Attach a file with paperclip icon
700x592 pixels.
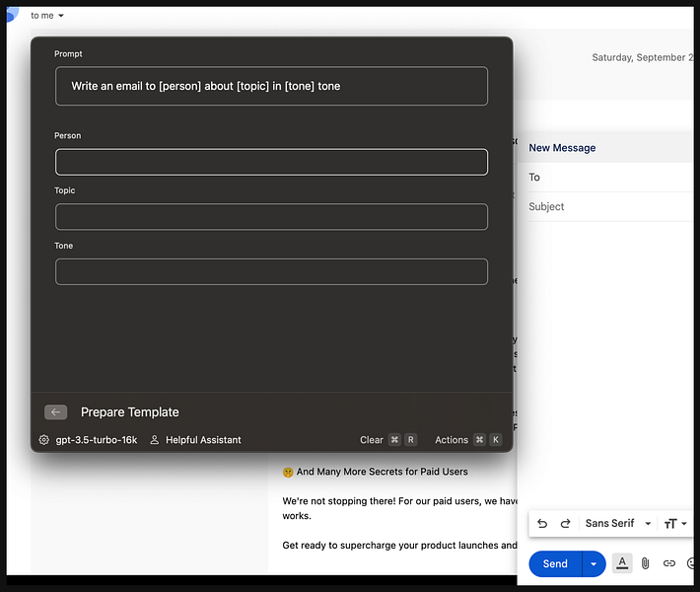tap(645, 563)
